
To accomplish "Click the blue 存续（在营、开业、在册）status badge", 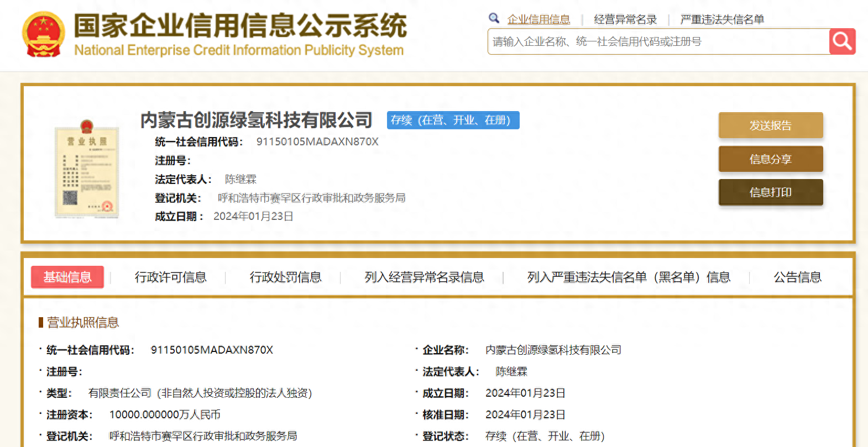I will coord(453,120).
